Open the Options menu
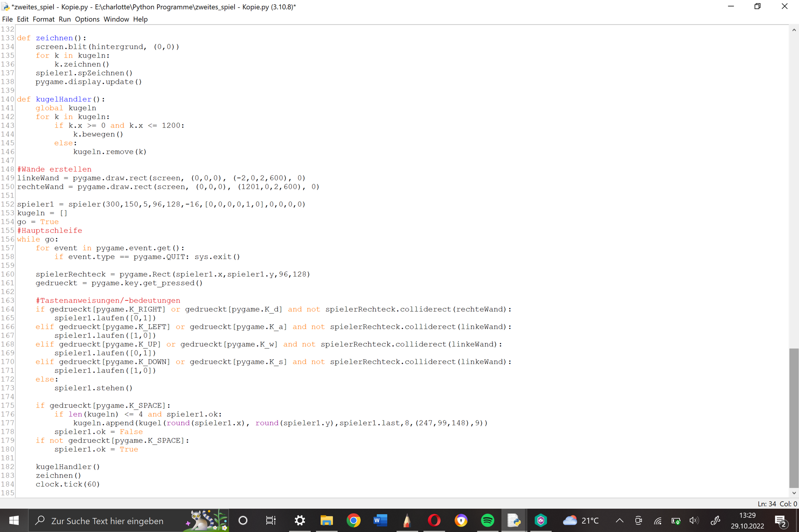This screenshot has height=532, width=799. coord(87,19)
